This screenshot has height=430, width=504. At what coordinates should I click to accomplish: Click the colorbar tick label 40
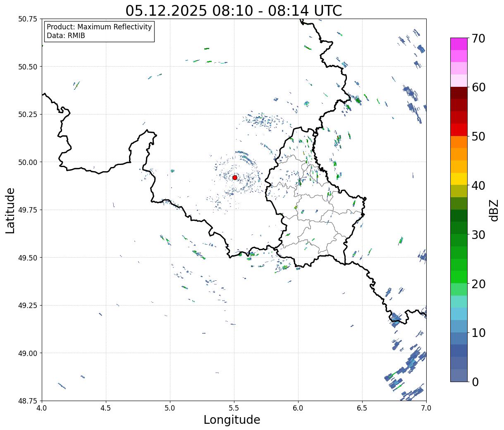[478, 186]
